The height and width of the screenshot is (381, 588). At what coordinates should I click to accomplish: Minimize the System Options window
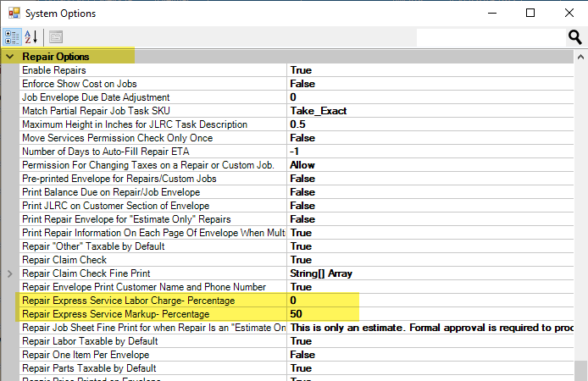[x=491, y=14]
